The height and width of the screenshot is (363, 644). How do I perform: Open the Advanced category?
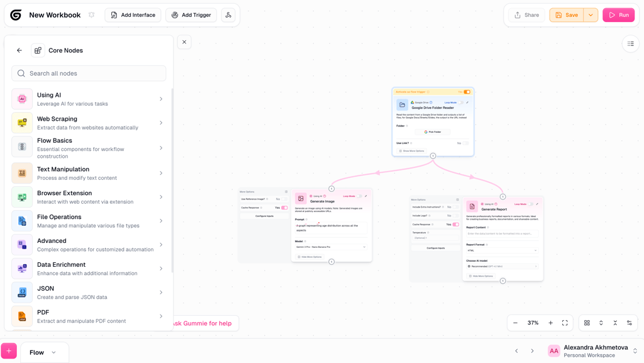87,245
